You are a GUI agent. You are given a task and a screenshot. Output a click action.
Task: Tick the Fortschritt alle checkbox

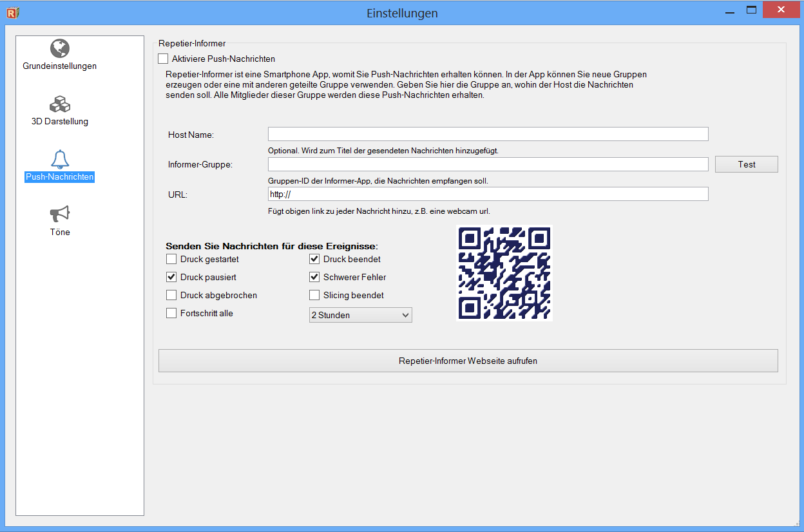171,314
